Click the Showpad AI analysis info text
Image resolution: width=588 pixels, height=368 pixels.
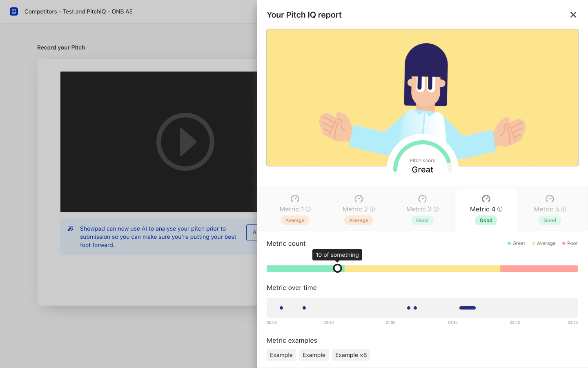point(158,237)
